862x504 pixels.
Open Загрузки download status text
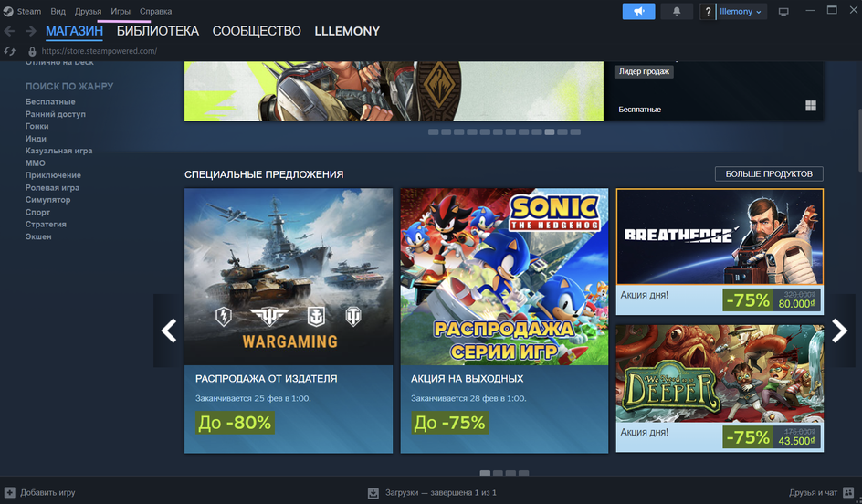(x=440, y=492)
